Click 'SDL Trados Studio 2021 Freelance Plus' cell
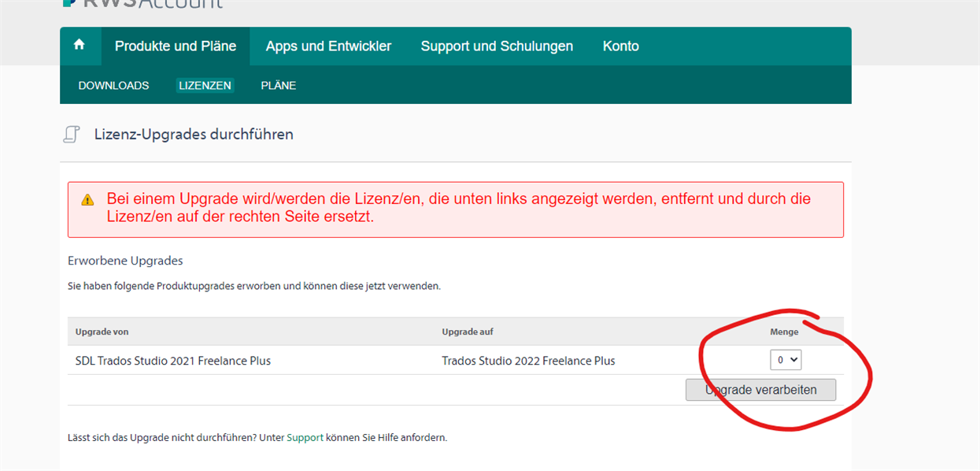 (173, 361)
